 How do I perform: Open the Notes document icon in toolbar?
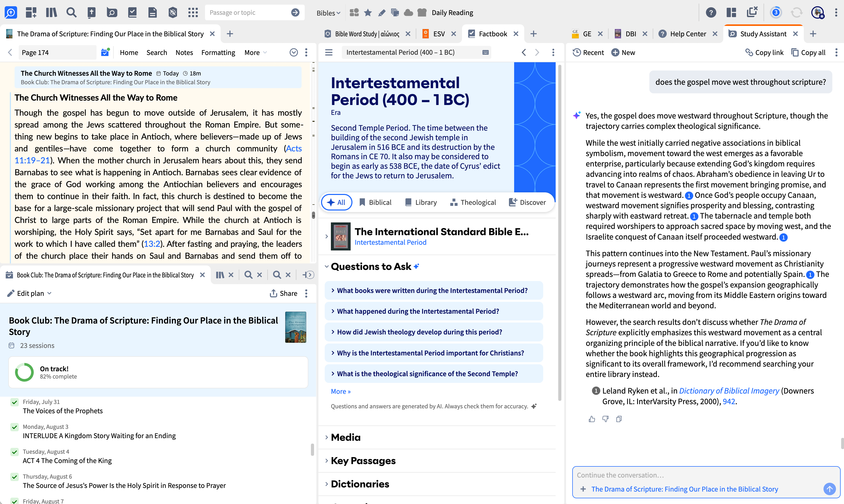click(152, 12)
